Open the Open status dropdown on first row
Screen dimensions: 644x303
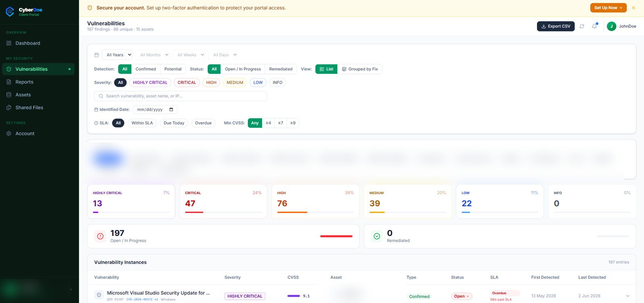pos(462,296)
